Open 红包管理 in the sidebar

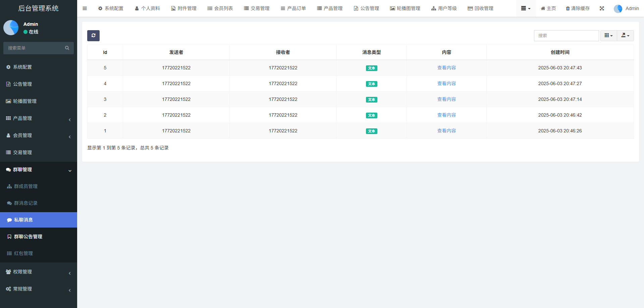[23, 253]
